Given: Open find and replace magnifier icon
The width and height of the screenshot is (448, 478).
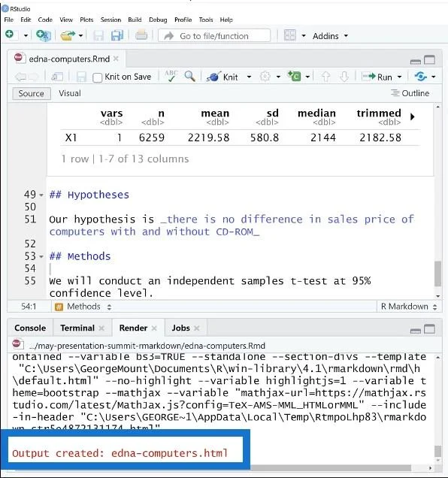Looking at the screenshot, I should [189, 76].
